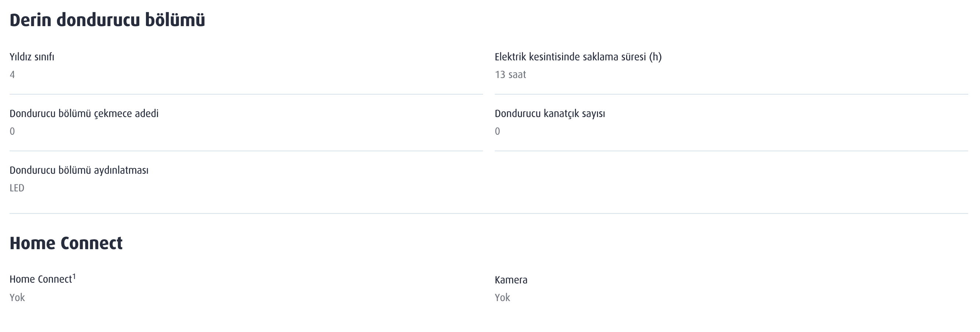Viewport: 980px width, 332px height.
Task: Select 'Dondurucu bölümü aydınlatması' label
Action: (x=79, y=170)
